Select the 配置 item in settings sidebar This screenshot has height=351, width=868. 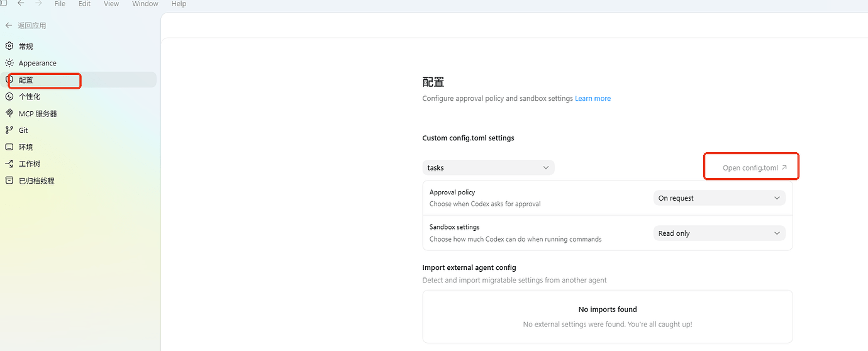coord(26,80)
